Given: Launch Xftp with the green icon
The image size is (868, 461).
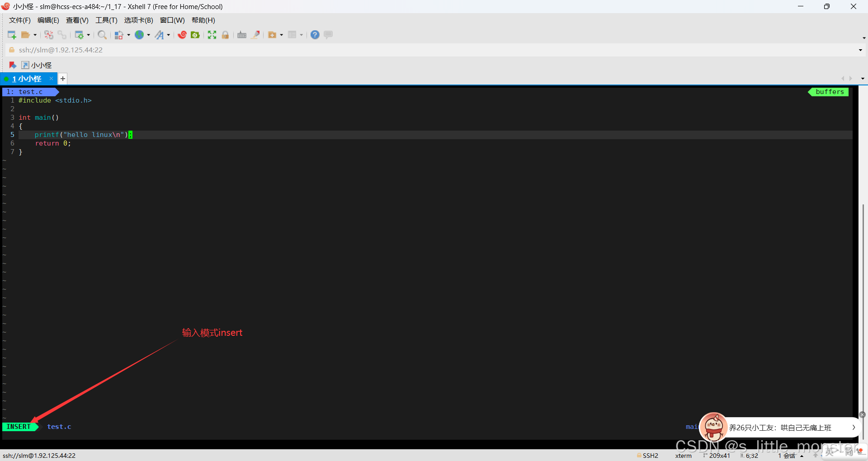Looking at the screenshot, I should click(195, 35).
